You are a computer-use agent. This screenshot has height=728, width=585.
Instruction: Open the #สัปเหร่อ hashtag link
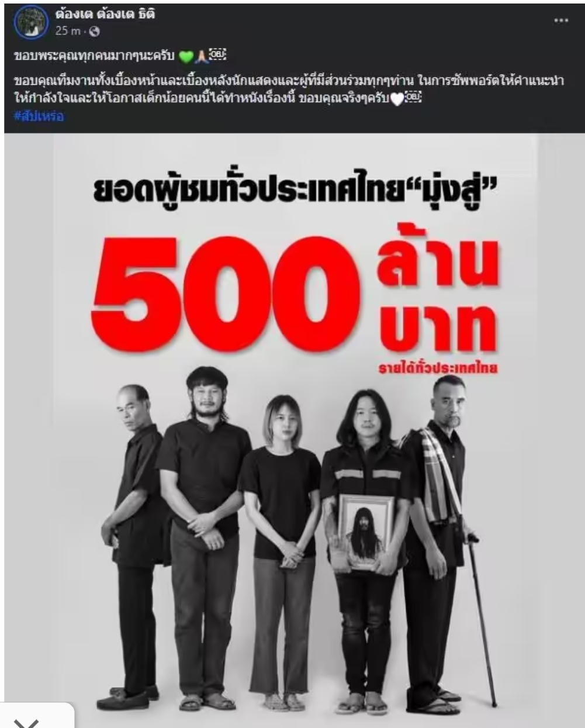38,116
